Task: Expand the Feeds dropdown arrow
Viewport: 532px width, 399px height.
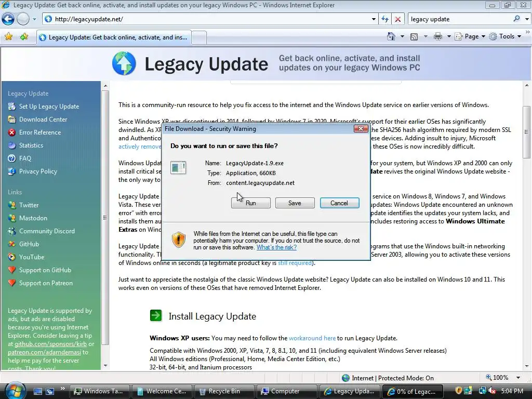Action: (x=425, y=36)
